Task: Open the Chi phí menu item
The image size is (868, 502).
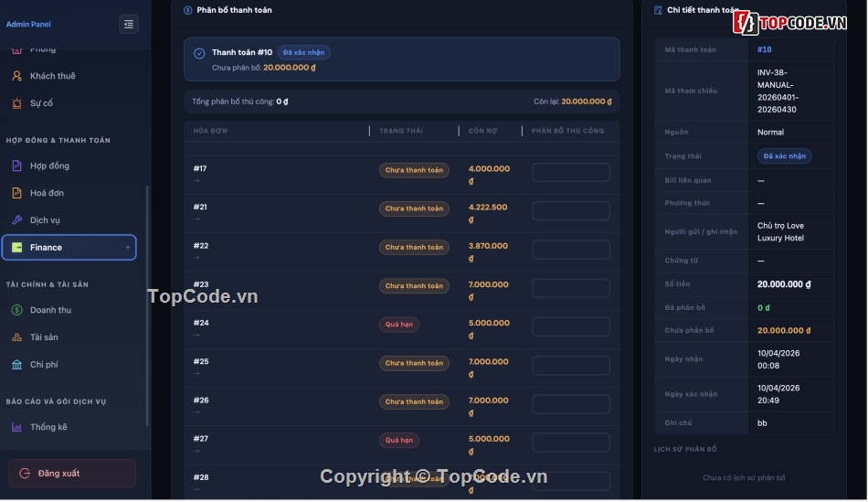Action: (69, 365)
